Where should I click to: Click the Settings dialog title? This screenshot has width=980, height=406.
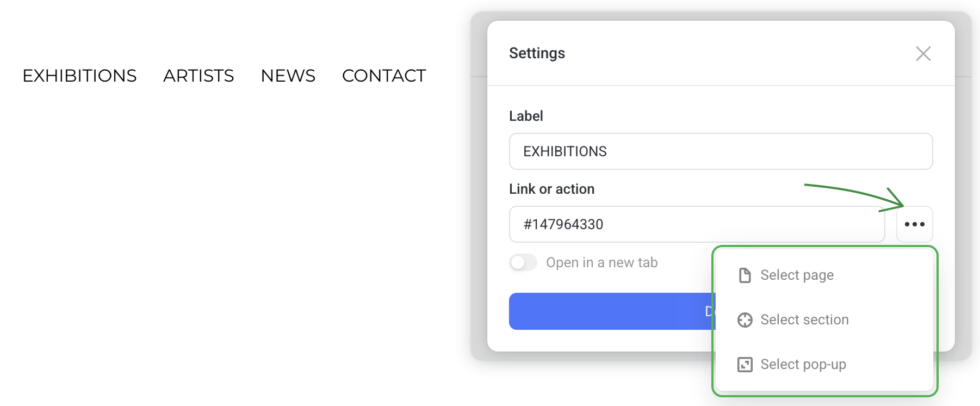point(537,53)
